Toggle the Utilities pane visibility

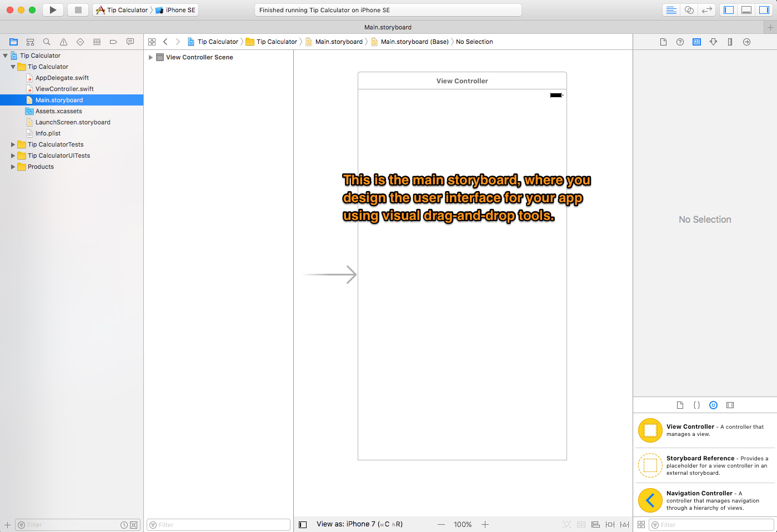[764, 10]
